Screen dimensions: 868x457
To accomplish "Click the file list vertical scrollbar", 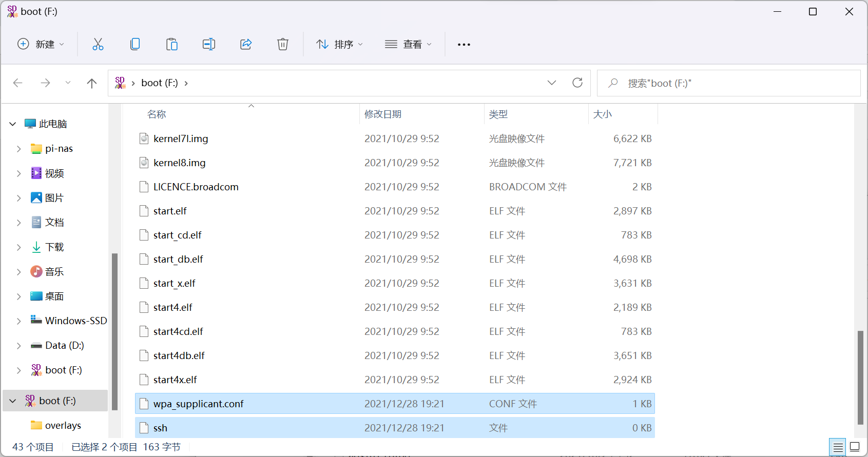I will tap(860, 377).
